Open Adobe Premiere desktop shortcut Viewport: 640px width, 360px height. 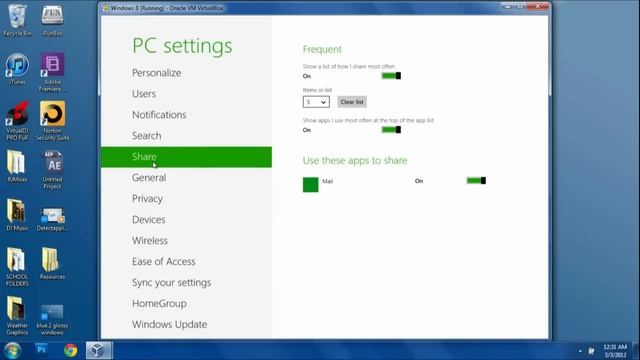52,72
